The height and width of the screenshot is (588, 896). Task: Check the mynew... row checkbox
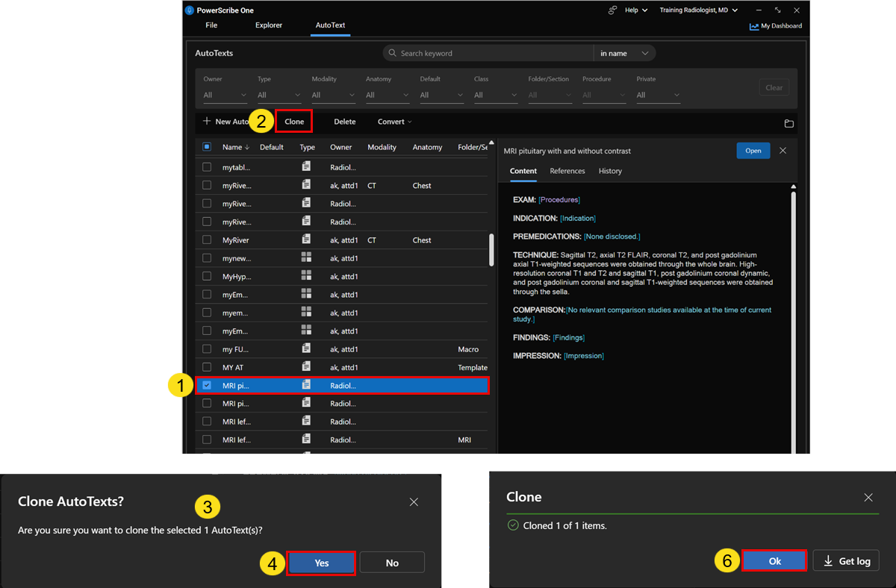coord(207,258)
